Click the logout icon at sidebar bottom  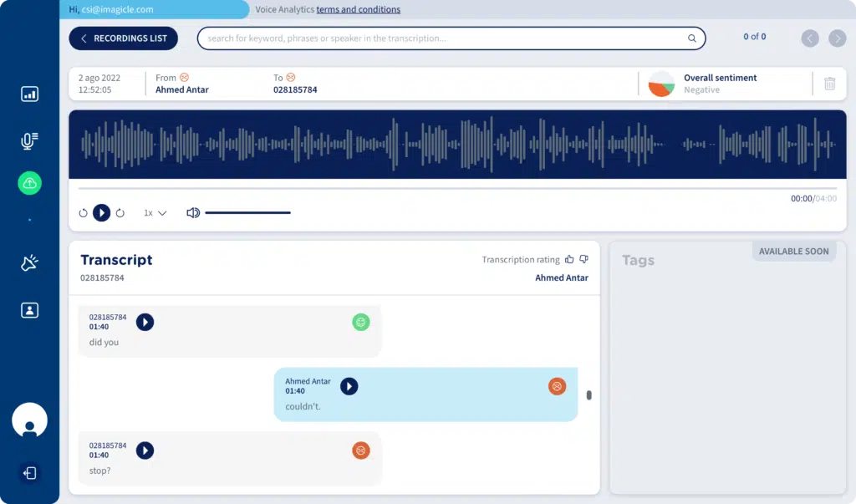(x=29, y=473)
